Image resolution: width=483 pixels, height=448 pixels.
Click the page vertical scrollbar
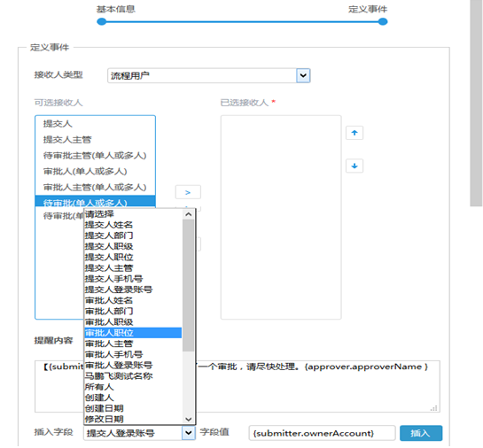(476, 103)
